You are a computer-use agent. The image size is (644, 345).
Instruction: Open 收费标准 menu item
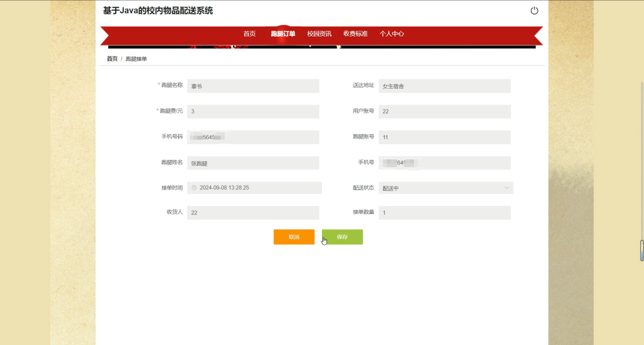click(x=355, y=34)
